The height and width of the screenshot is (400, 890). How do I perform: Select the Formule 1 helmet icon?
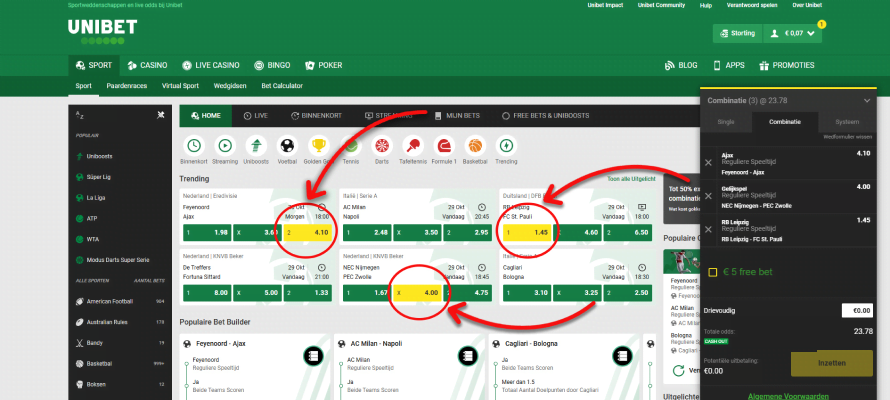(443, 146)
